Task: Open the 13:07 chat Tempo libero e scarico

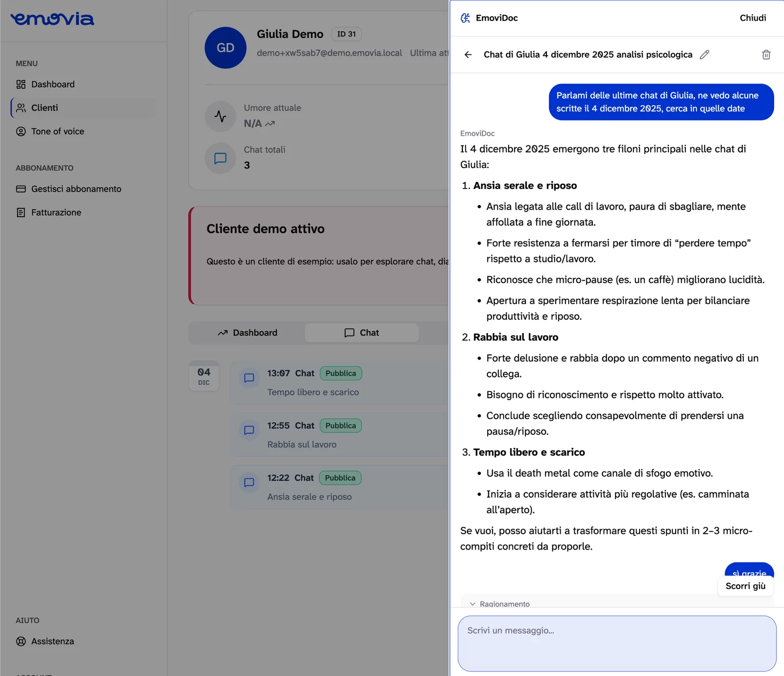Action: pyautogui.click(x=340, y=383)
